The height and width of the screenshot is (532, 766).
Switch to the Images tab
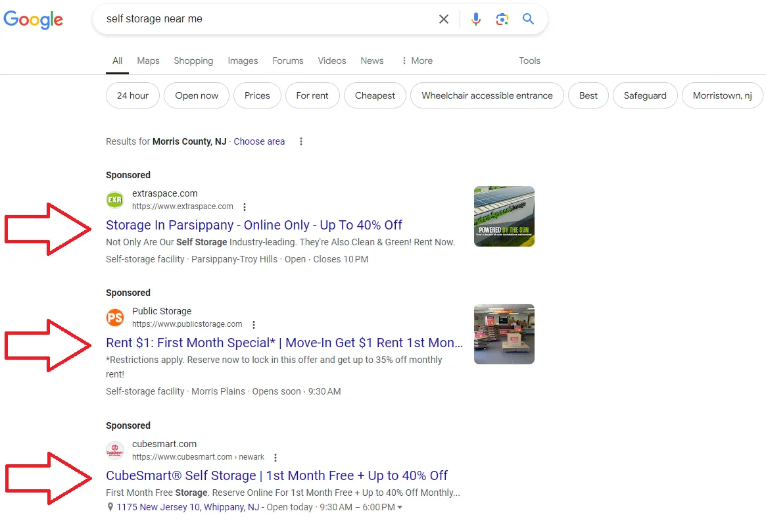pyautogui.click(x=243, y=60)
